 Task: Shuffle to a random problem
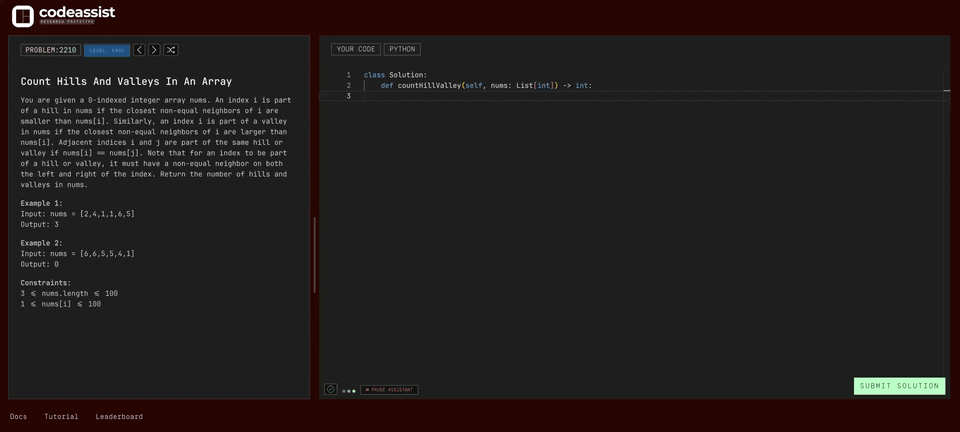(171, 50)
